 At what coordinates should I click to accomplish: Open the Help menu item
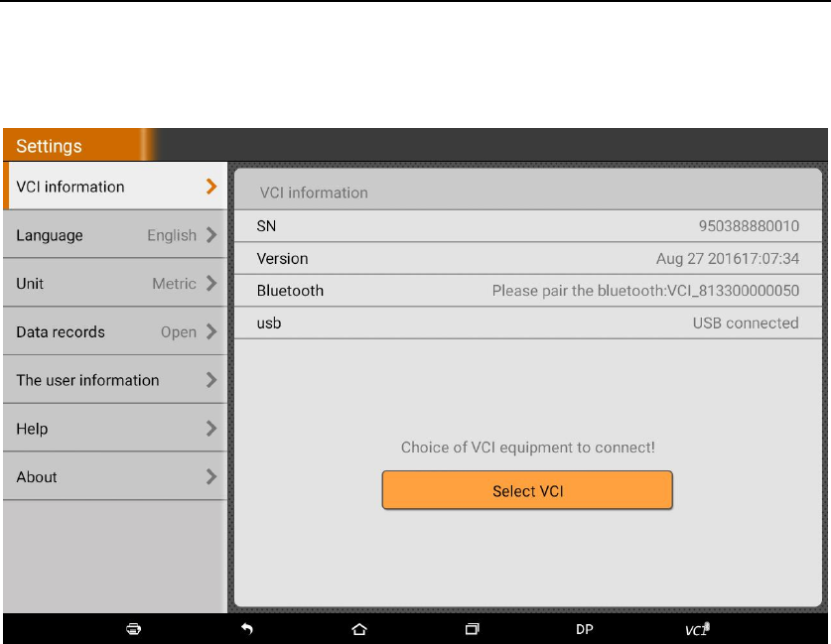pyautogui.click(x=115, y=428)
